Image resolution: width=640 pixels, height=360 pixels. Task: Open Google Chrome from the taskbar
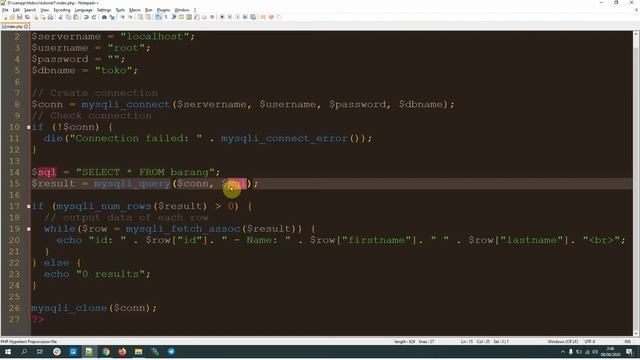[106, 352]
